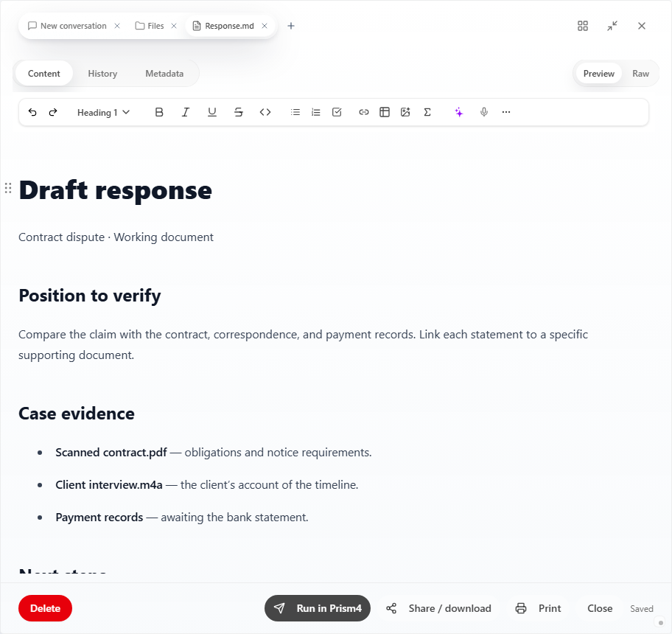Click the Saved status indicator

(x=642, y=609)
